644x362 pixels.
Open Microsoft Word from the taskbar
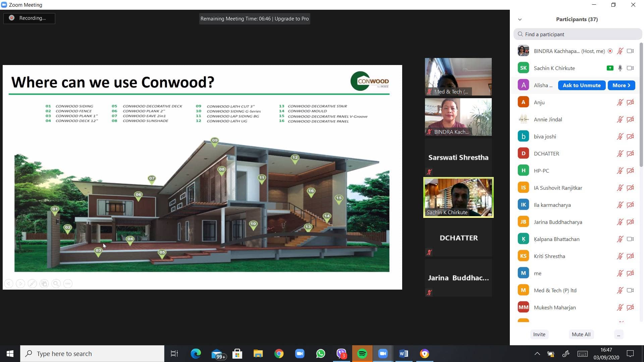[404, 354]
